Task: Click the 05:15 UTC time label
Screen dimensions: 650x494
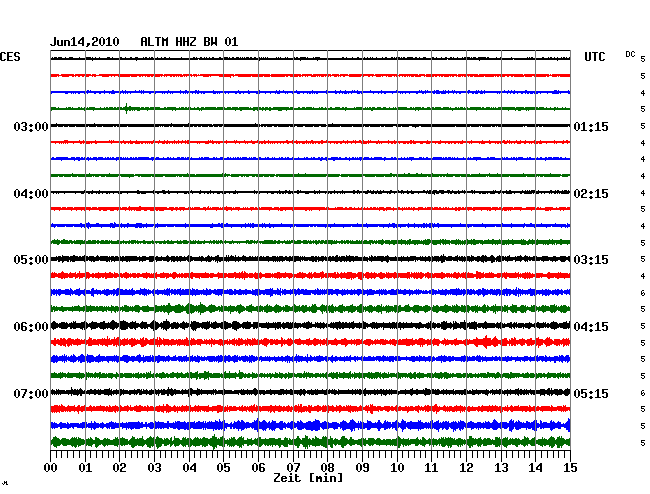Action: 591,393
